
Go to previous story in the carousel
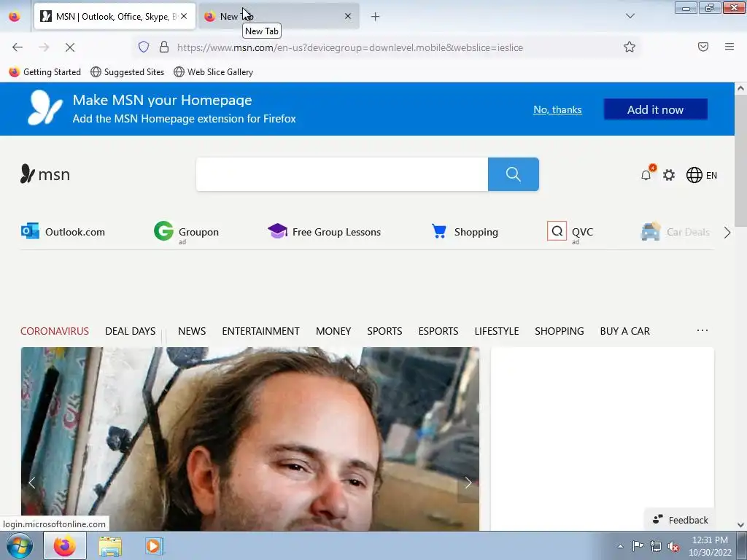point(32,483)
